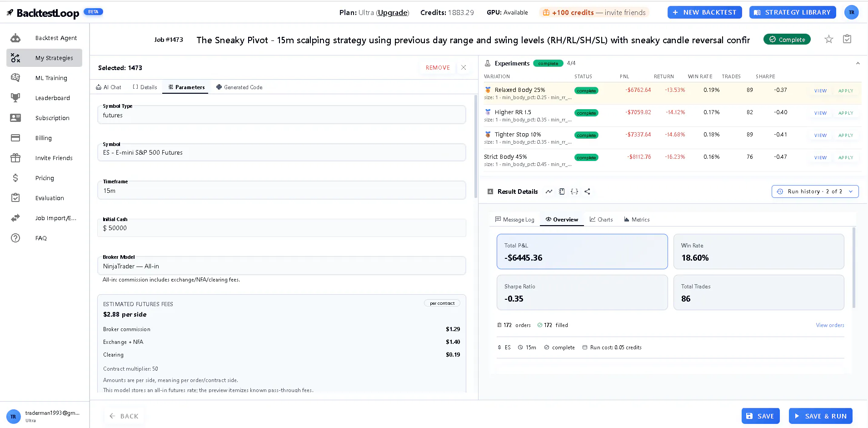This screenshot has height=428, width=868.
Task: Click the Win Rate 18.60% card
Action: [759, 252]
